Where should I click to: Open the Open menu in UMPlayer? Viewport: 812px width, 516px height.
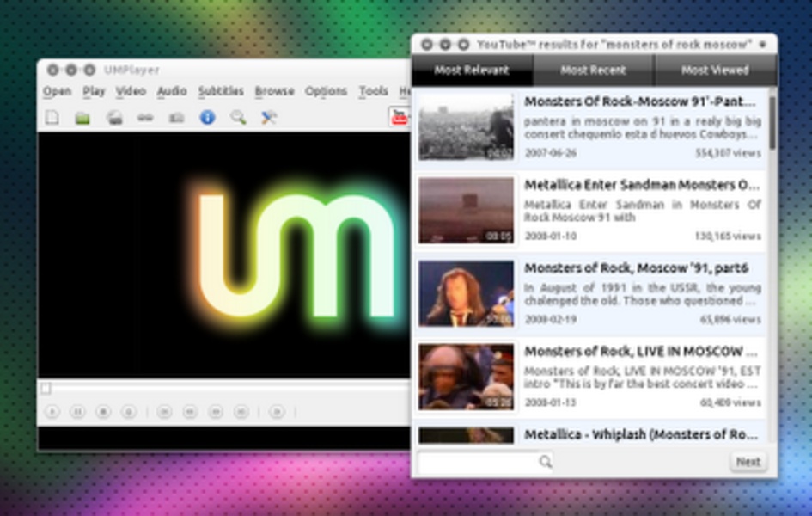pos(57,92)
